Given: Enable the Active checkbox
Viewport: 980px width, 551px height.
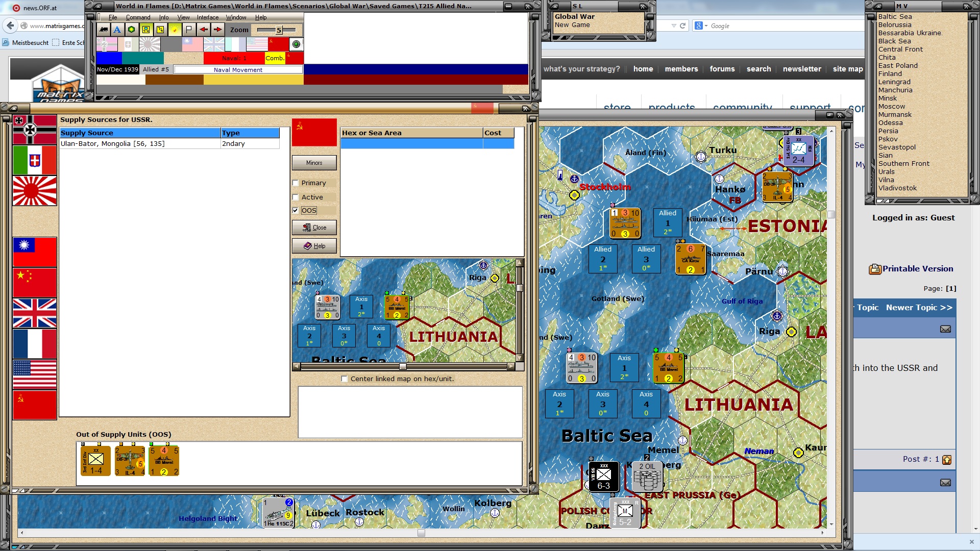Looking at the screenshot, I should (296, 197).
